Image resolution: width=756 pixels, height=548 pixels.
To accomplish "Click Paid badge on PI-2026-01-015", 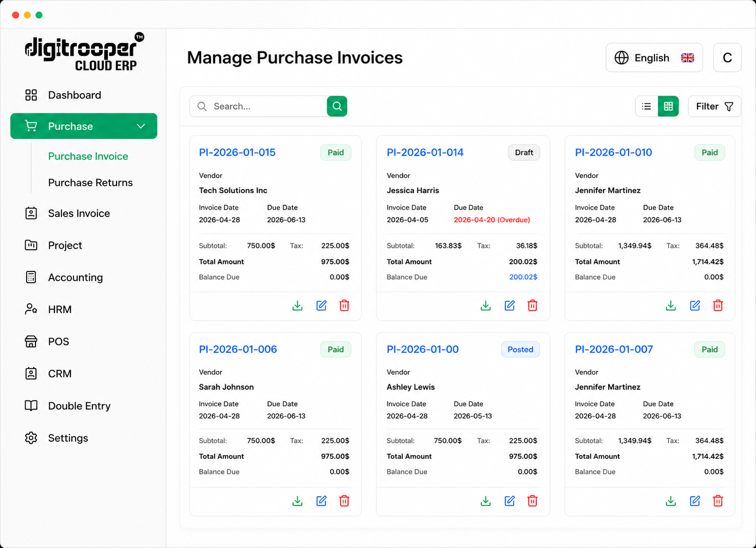I will 336,152.
